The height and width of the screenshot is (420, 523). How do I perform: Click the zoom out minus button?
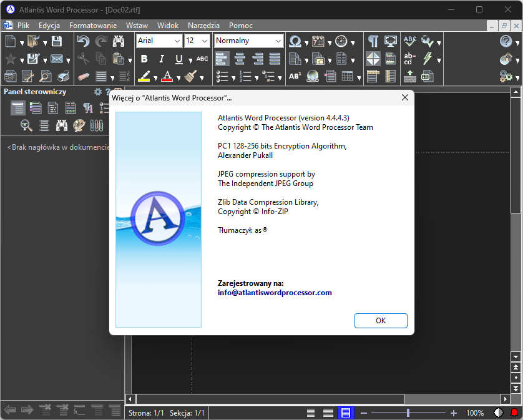[364, 413]
